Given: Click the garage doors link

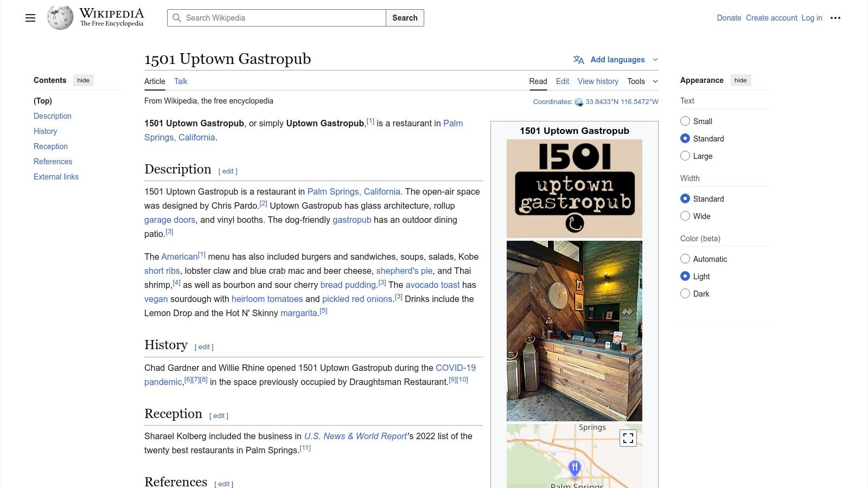Looking at the screenshot, I should (x=170, y=220).
